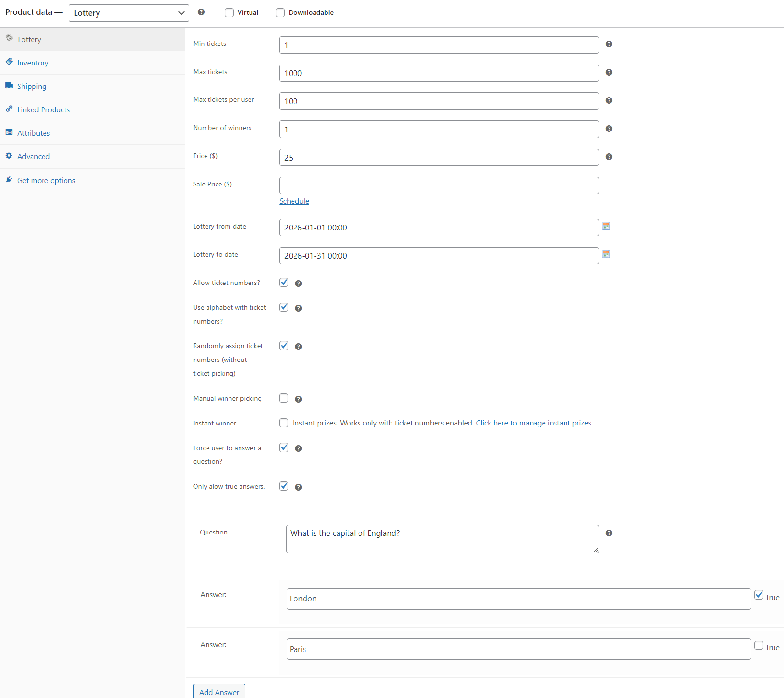Go to the Advanced tab
The height and width of the screenshot is (698, 784).
(x=33, y=157)
